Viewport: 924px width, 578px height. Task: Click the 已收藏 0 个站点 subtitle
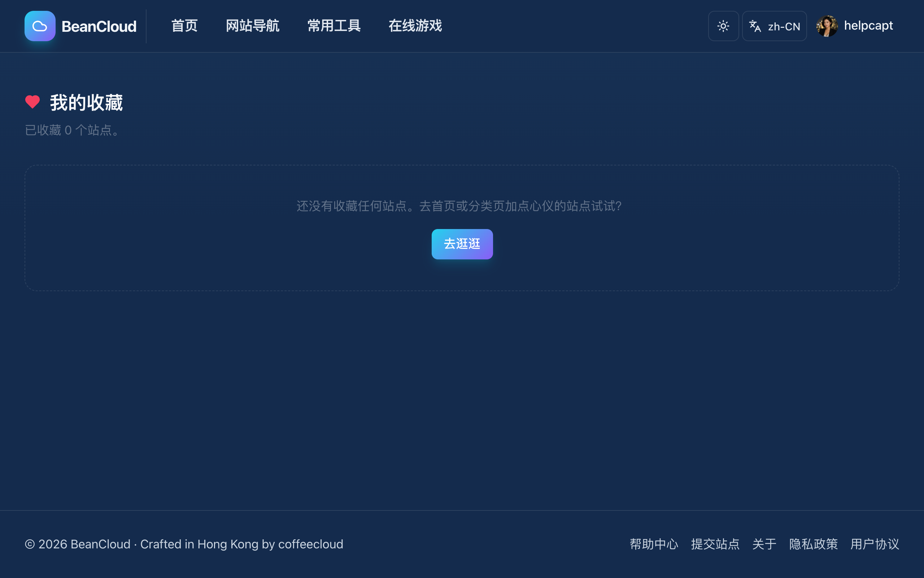pos(73,130)
